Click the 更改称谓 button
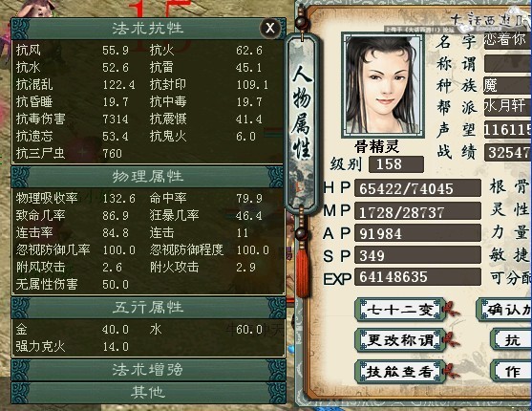This screenshot has width=532, height=411. [x=400, y=340]
